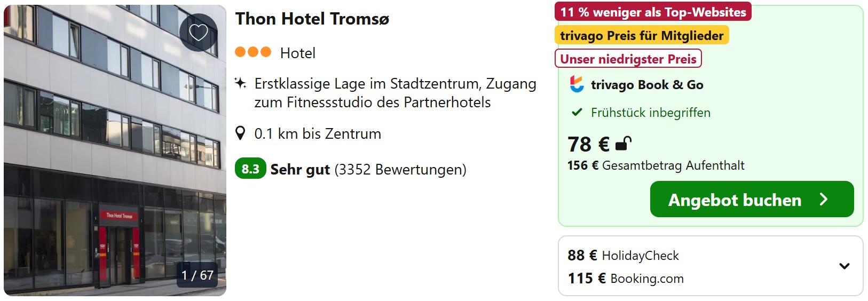Open the Thon Hotel Tromsø title

[312, 19]
